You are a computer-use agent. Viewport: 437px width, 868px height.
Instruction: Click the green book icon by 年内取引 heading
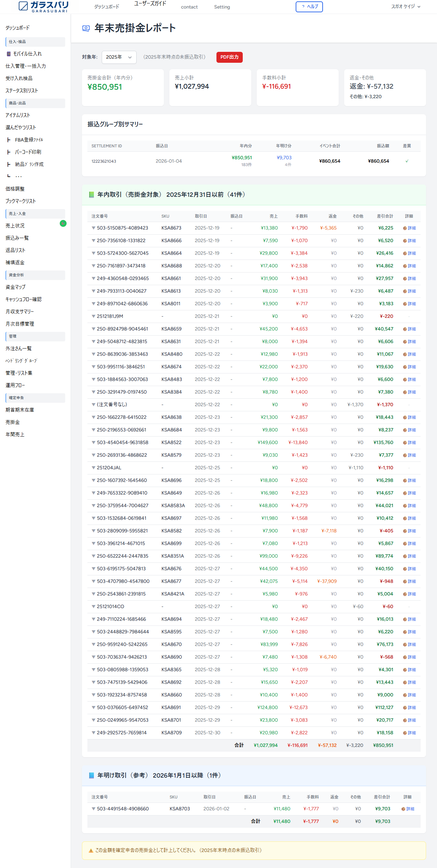click(91, 195)
